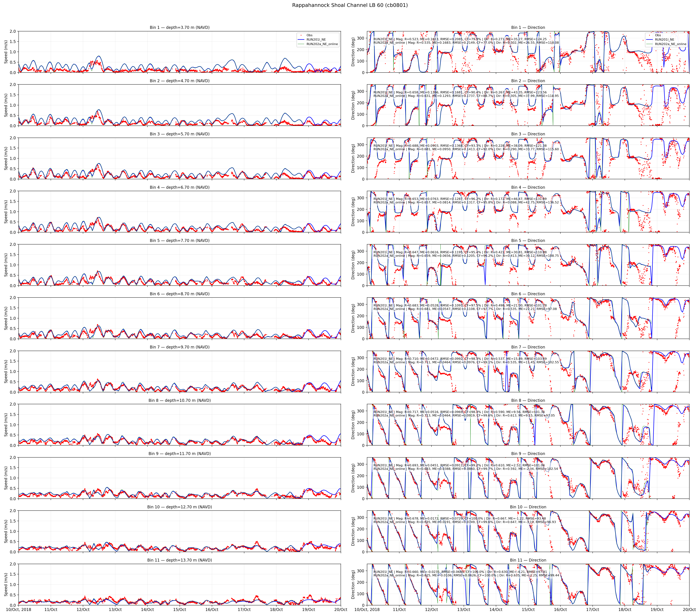Select the "Speed (m/s)" axis label of Bin 6
Screen dimensions: 700x616
click(6, 318)
